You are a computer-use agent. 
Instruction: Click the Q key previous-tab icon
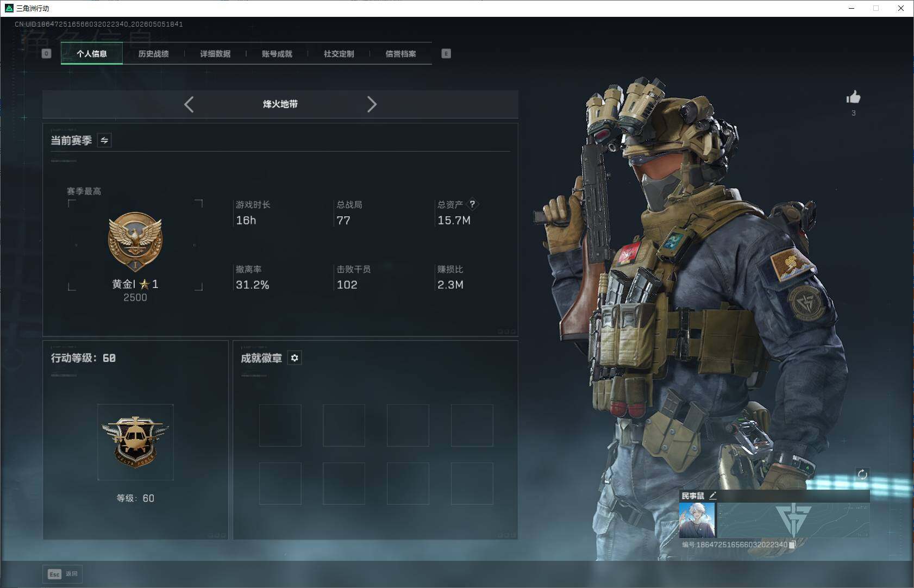pyautogui.click(x=47, y=53)
